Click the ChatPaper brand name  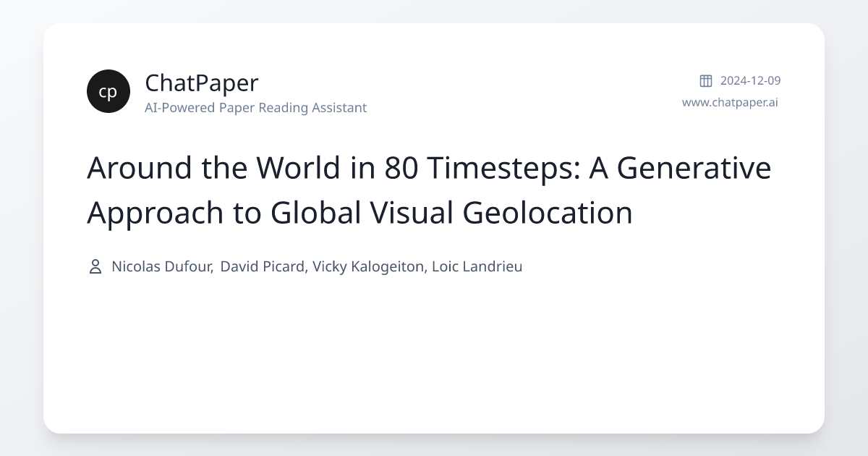click(x=202, y=83)
